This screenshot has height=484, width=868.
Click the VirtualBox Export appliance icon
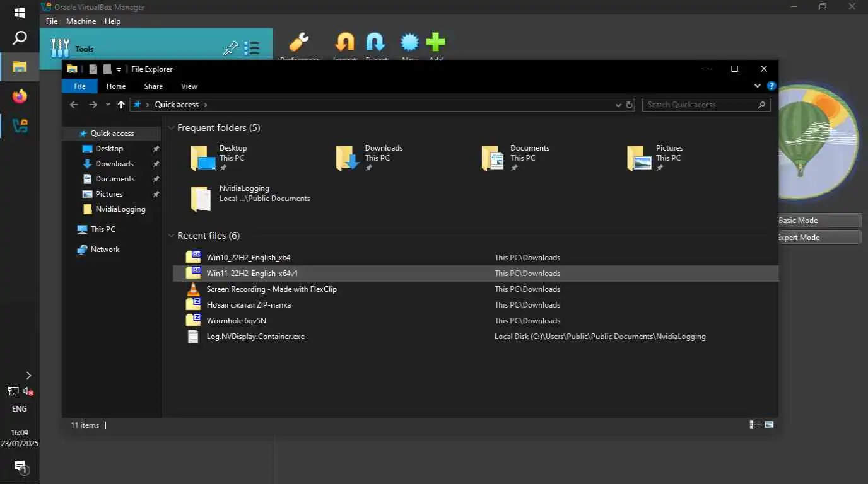click(x=376, y=43)
